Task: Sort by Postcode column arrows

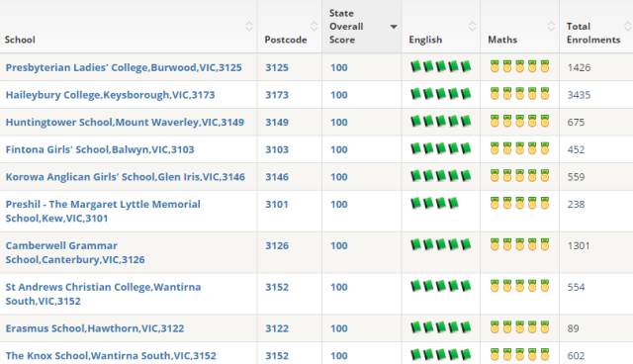Action: click(314, 27)
